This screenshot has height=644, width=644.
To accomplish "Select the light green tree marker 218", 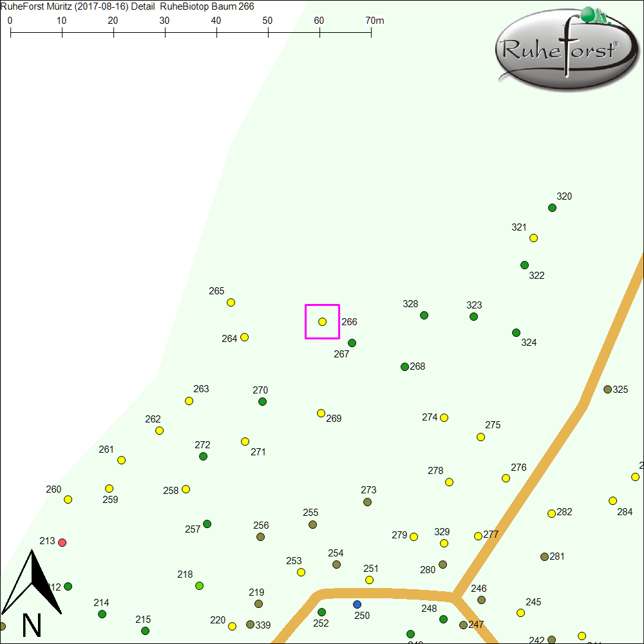I will pyautogui.click(x=199, y=585).
